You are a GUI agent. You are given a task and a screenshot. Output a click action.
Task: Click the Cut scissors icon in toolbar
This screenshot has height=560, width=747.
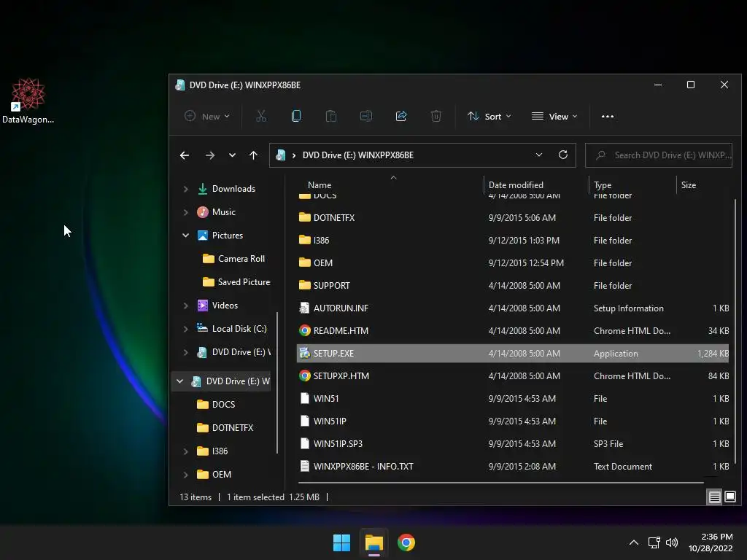(261, 116)
